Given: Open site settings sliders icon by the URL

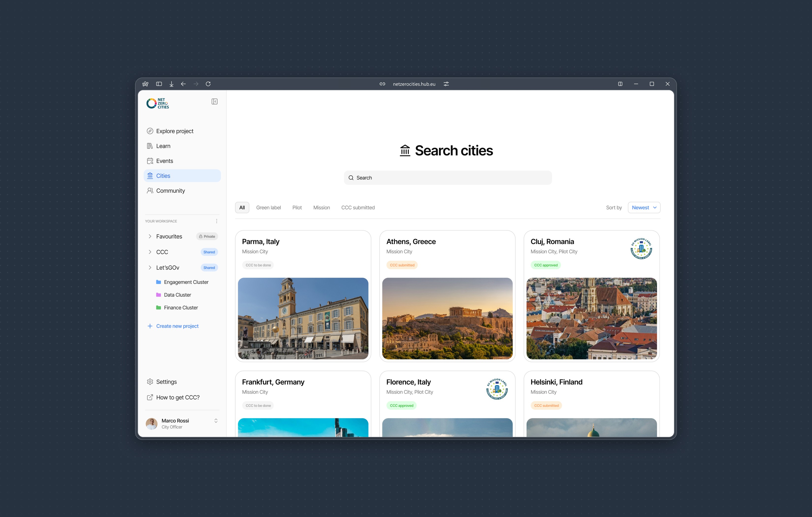Looking at the screenshot, I should click(446, 84).
